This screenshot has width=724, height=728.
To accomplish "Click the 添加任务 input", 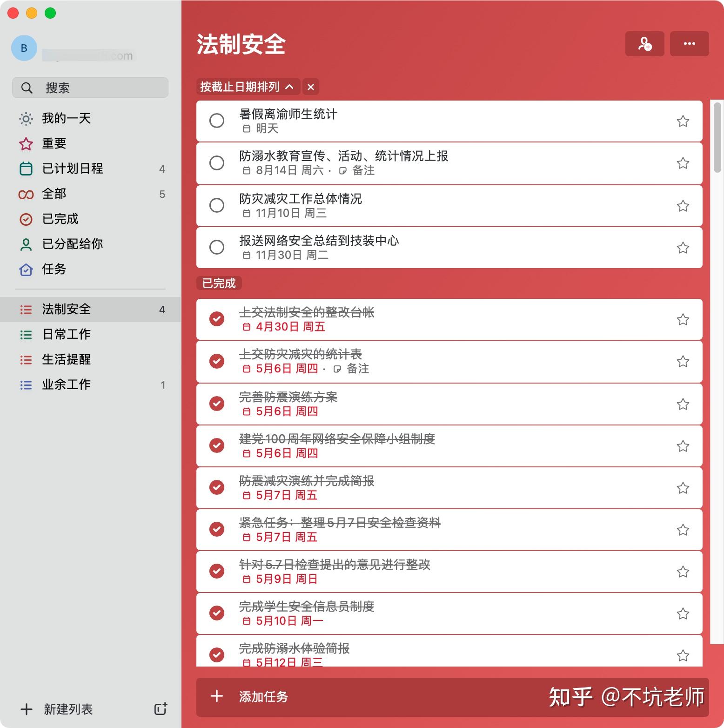I will coord(452,697).
